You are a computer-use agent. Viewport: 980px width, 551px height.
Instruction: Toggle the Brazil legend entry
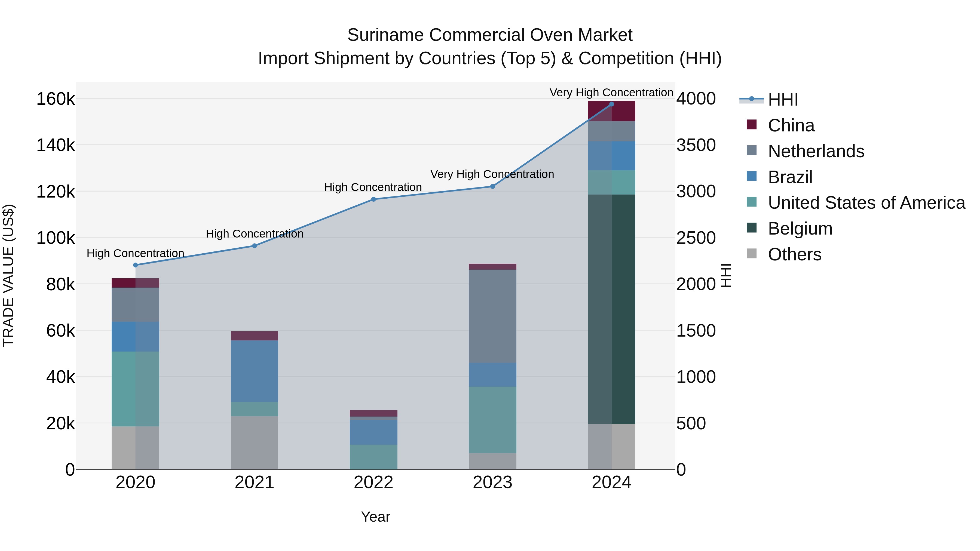coord(780,177)
